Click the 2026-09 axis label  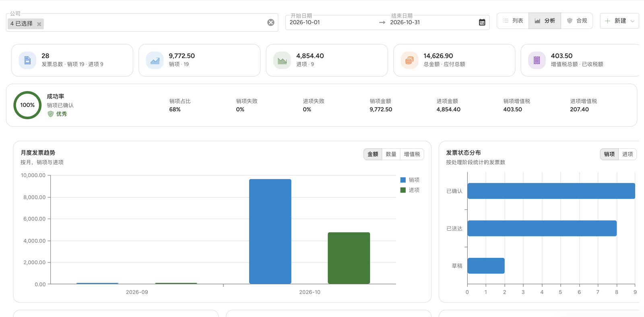[137, 292]
